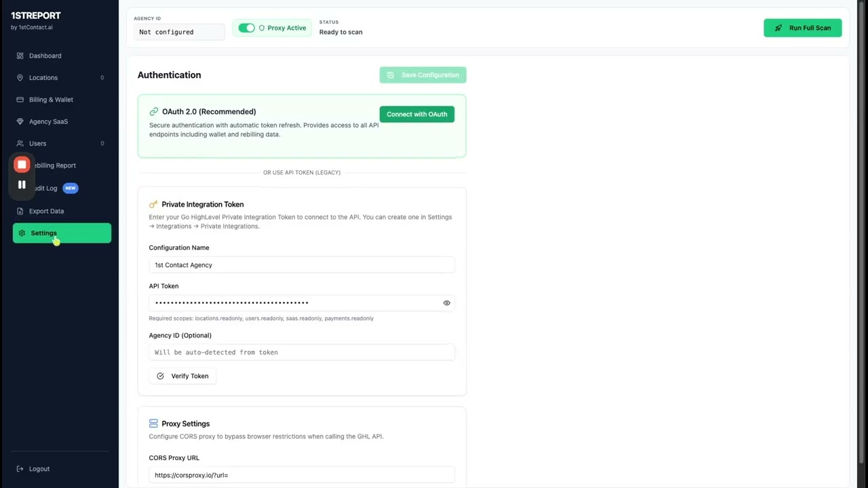This screenshot has width=868, height=488.
Task: Click the OAuth 2.0 link chain icon
Action: point(154,112)
